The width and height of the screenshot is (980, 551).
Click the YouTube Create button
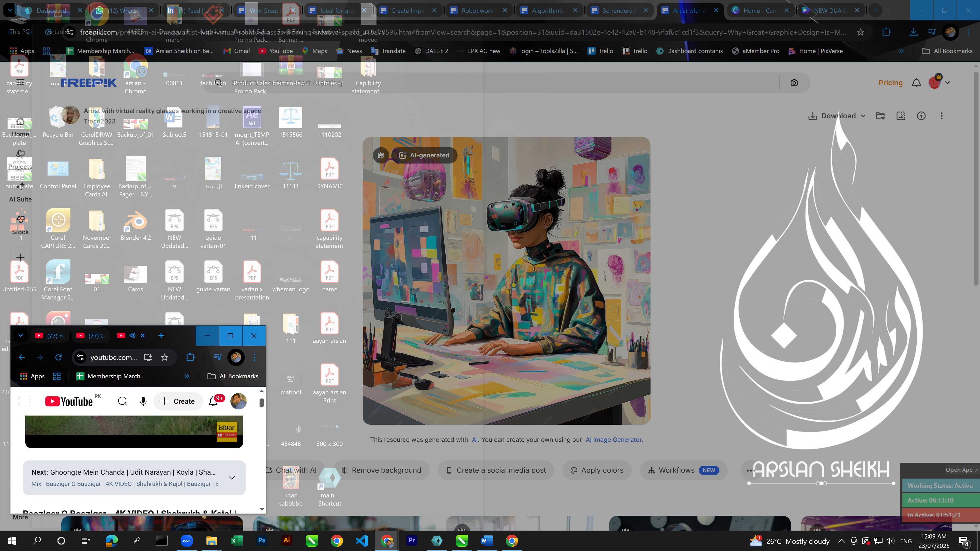tap(178, 401)
